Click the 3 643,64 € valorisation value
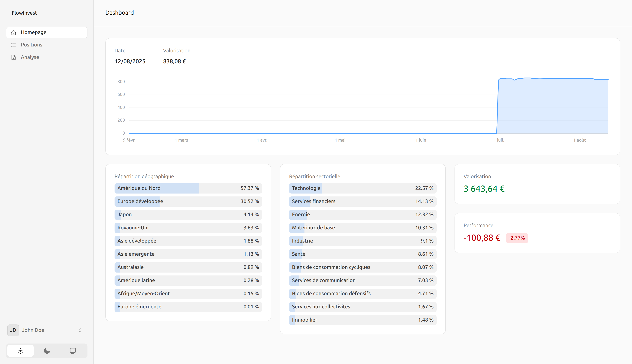 tap(484, 189)
